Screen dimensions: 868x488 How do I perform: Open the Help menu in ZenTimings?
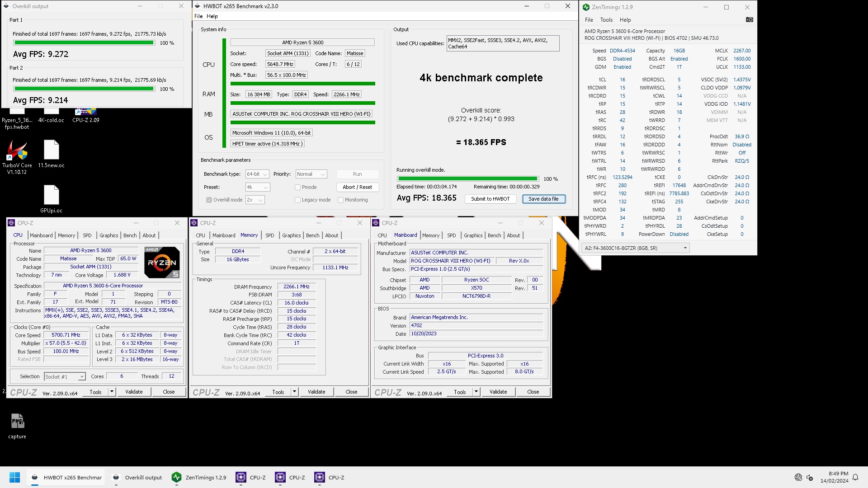[x=625, y=20]
